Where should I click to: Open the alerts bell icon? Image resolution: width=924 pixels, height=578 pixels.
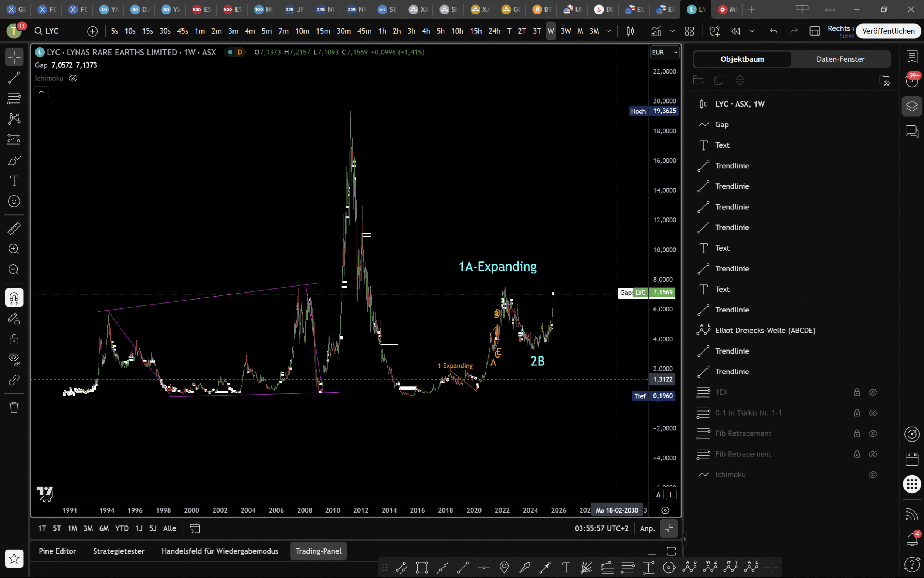coord(912,539)
